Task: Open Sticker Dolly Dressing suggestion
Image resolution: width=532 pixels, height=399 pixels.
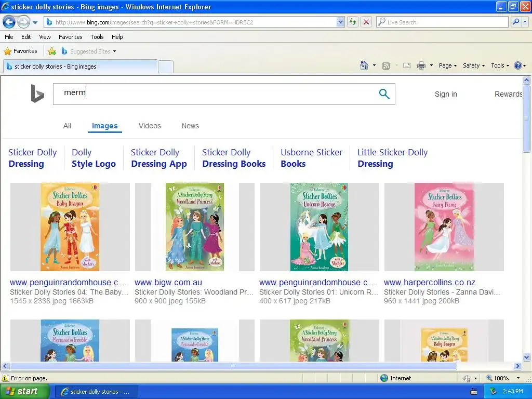Action: coord(33,158)
